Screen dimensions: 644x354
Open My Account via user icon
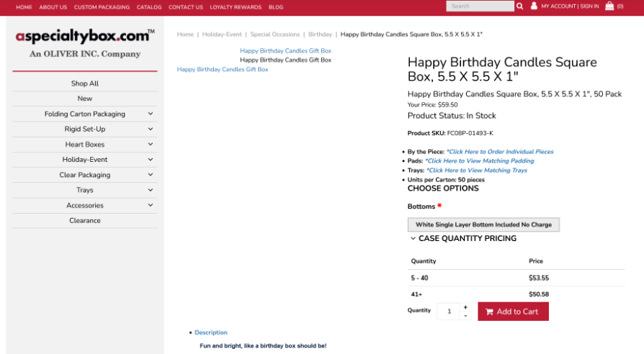coord(534,6)
